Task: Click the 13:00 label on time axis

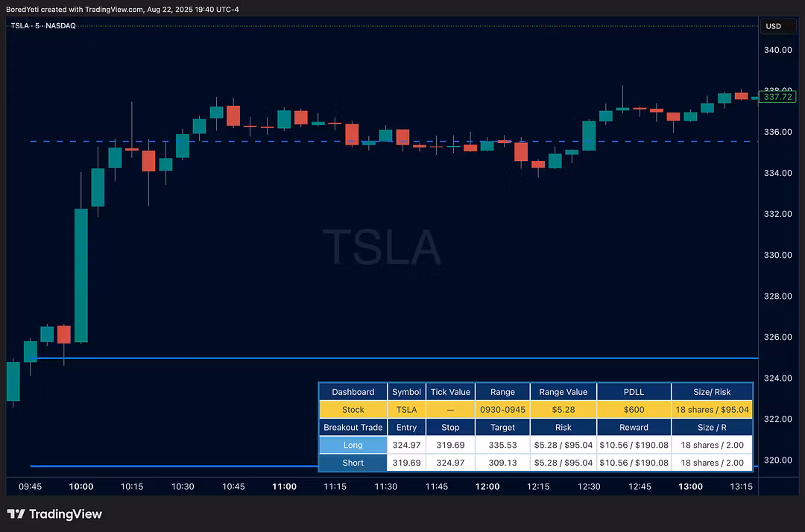Action: (690, 487)
